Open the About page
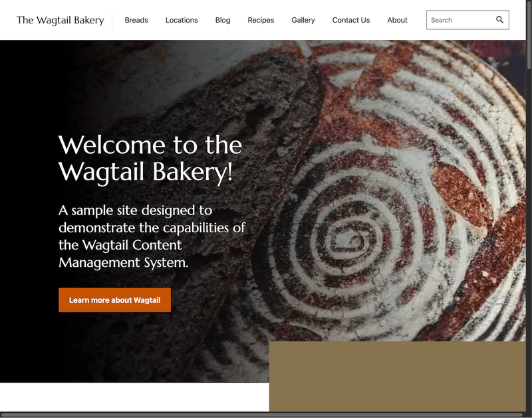Image resolution: width=532 pixels, height=418 pixels. 397,20
